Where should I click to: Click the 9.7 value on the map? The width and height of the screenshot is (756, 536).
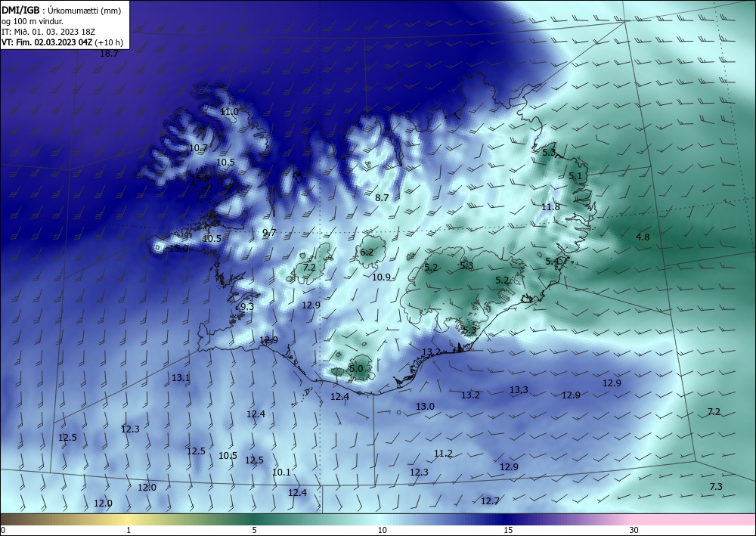(269, 233)
